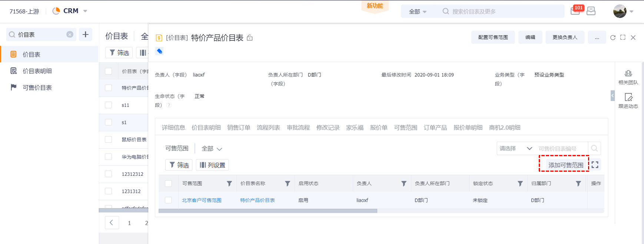
Task: Click the horizontal scrollbar under the table
Action: (x=268, y=211)
